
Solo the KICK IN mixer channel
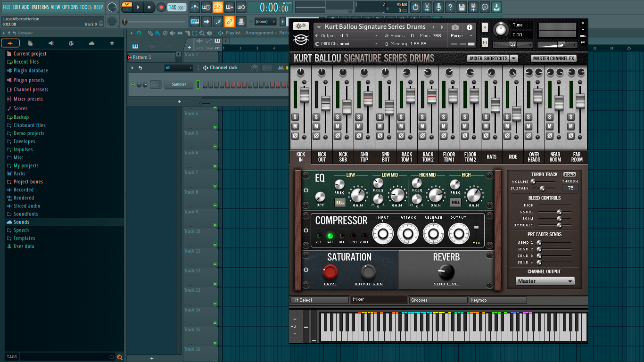[x=296, y=117]
